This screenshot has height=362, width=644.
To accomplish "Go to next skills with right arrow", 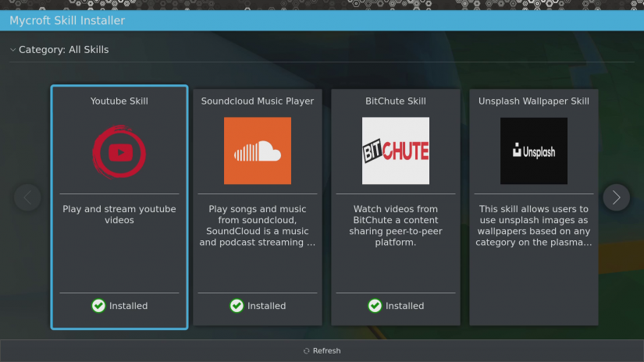I will [616, 197].
